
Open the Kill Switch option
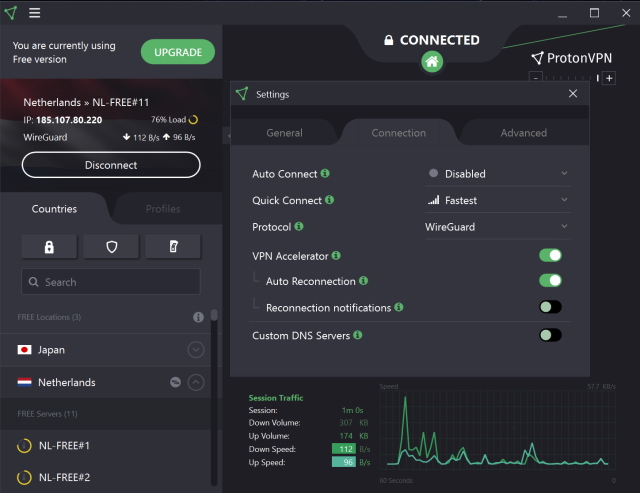(x=173, y=246)
